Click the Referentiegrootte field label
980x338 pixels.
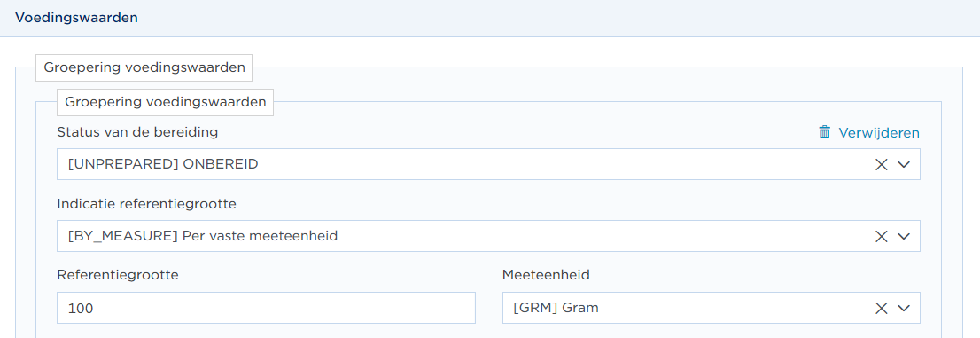(118, 275)
